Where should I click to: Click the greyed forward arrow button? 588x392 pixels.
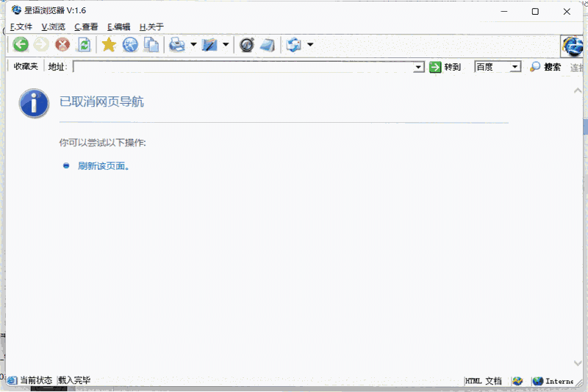click(41, 45)
